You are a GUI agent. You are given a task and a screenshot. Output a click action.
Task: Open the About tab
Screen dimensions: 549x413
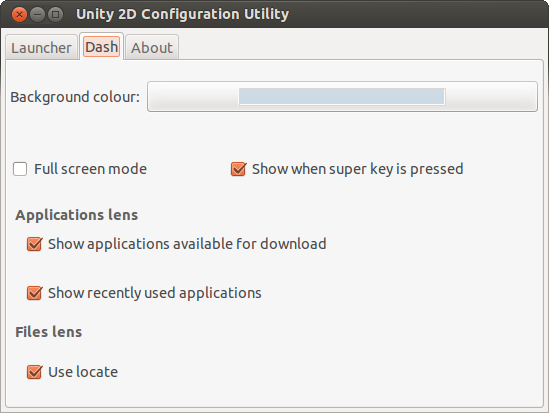click(152, 48)
